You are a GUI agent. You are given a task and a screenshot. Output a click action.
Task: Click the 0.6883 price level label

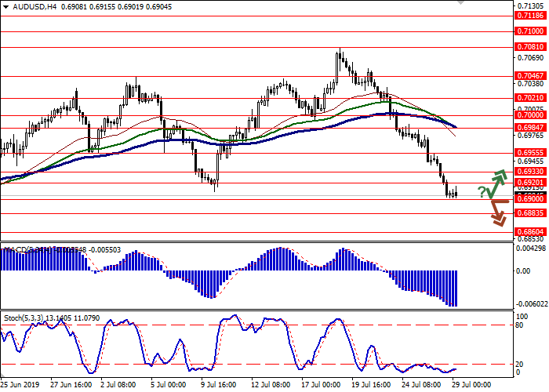click(x=529, y=212)
